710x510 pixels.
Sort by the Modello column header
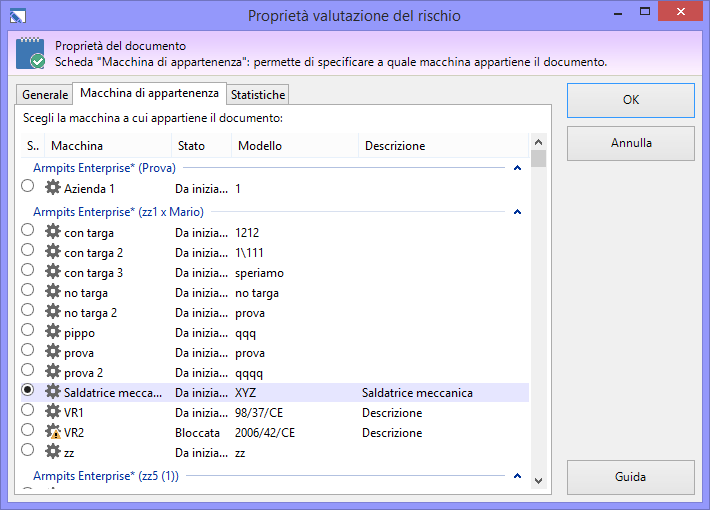(x=260, y=146)
